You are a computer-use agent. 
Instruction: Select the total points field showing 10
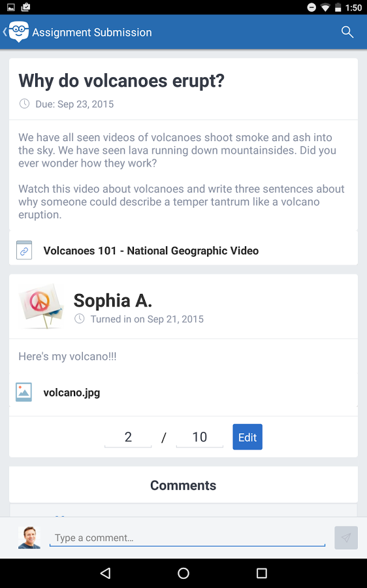199,437
